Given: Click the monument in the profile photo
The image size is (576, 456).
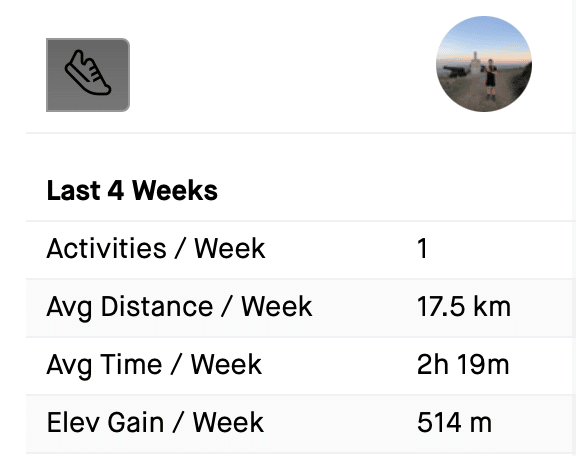Looking at the screenshot, I should point(475,62).
